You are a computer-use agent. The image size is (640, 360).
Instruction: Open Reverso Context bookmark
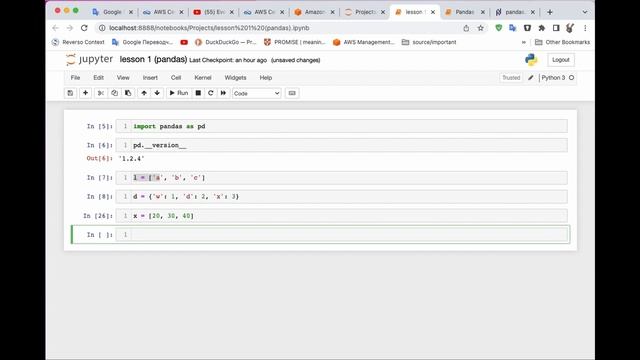[x=78, y=42]
